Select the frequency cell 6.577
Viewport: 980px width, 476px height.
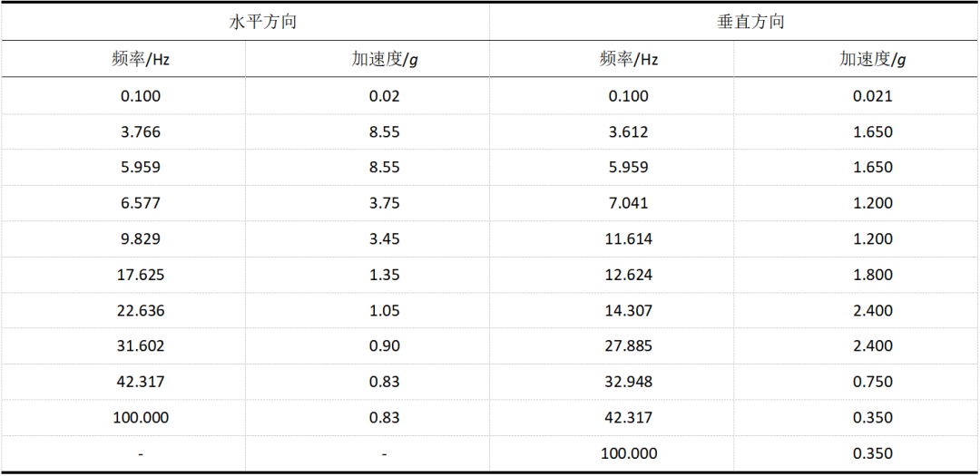[140, 203]
